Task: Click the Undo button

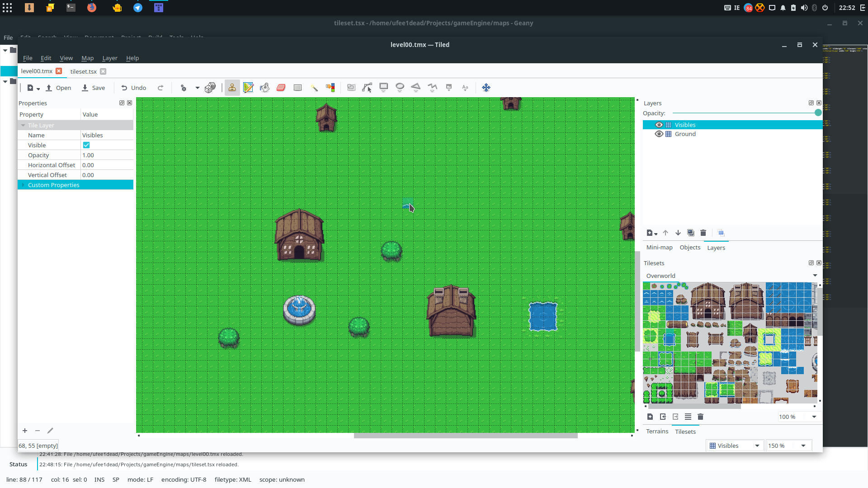Action: (134, 88)
